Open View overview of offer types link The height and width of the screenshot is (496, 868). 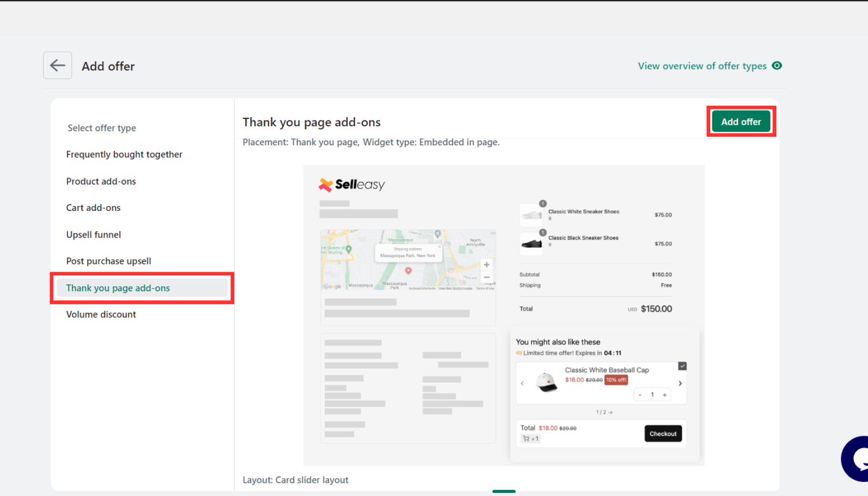[701, 66]
